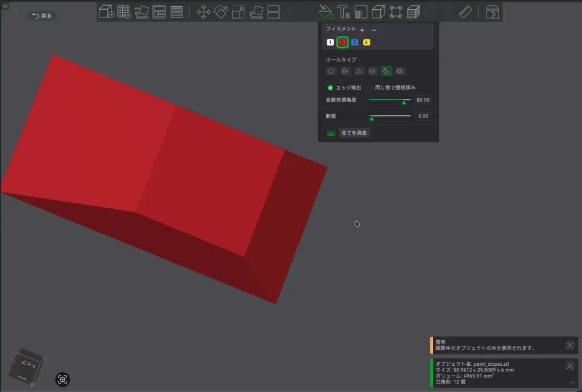Screen dimensions: 582x392
Task: Add a filament with the plus button
Action: (362, 30)
